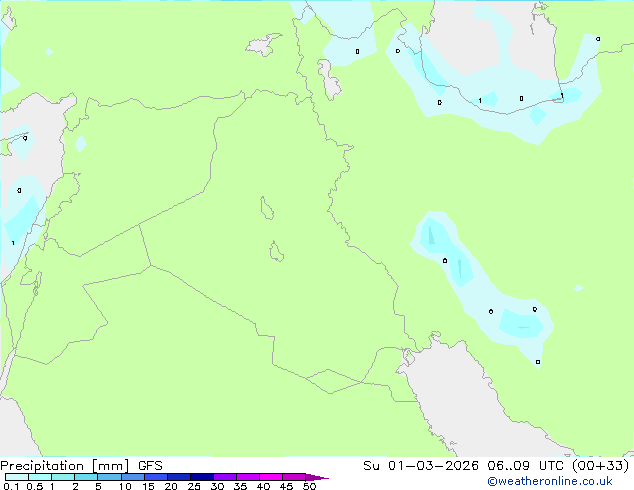Pick the blue swatch between 15 and 20

click(156, 477)
